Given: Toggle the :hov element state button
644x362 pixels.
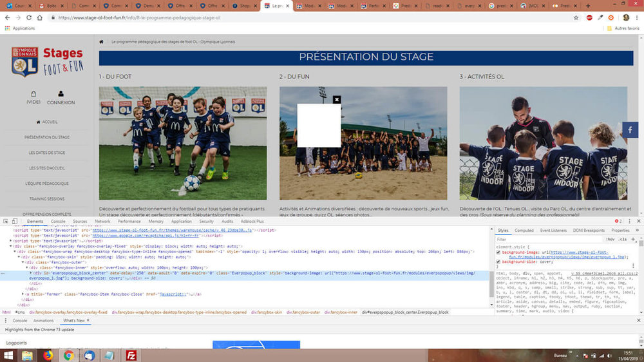Looking at the screenshot, I should pos(611,239).
